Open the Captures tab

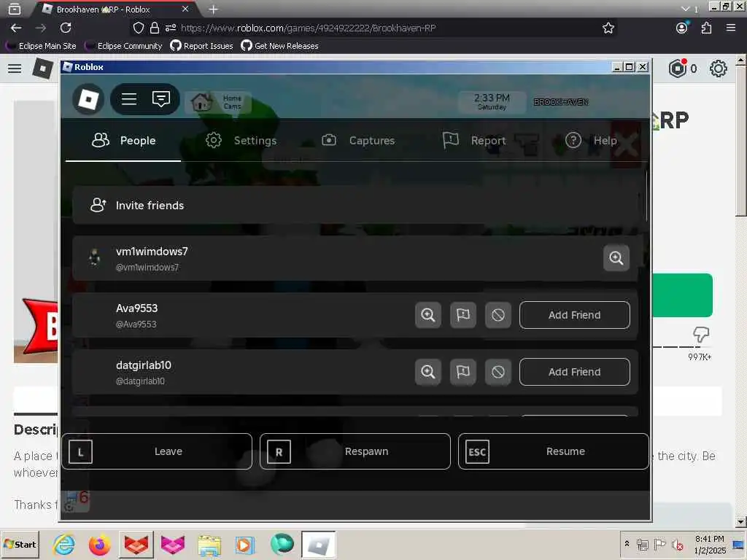pos(358,141)
